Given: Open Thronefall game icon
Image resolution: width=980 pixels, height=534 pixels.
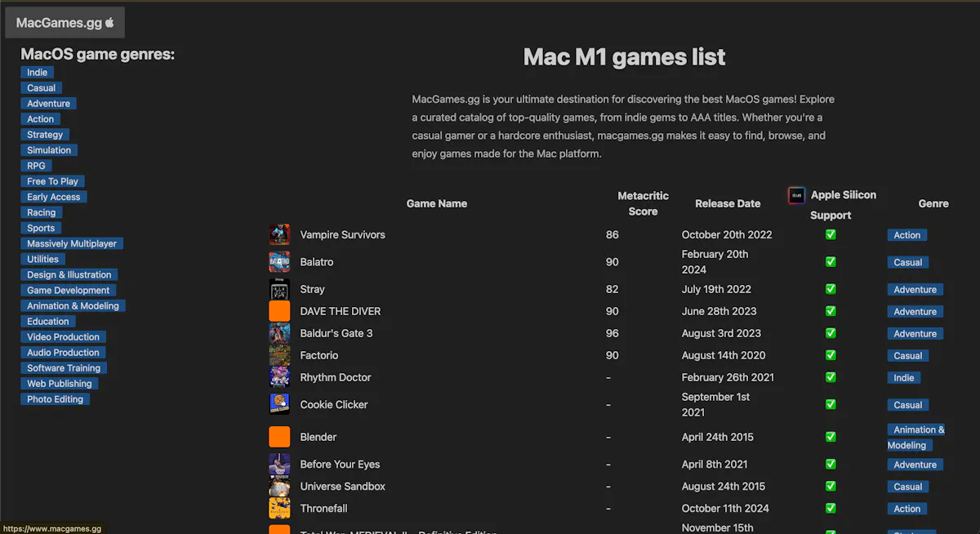Looking at the screenshot, I should (279, 509).
